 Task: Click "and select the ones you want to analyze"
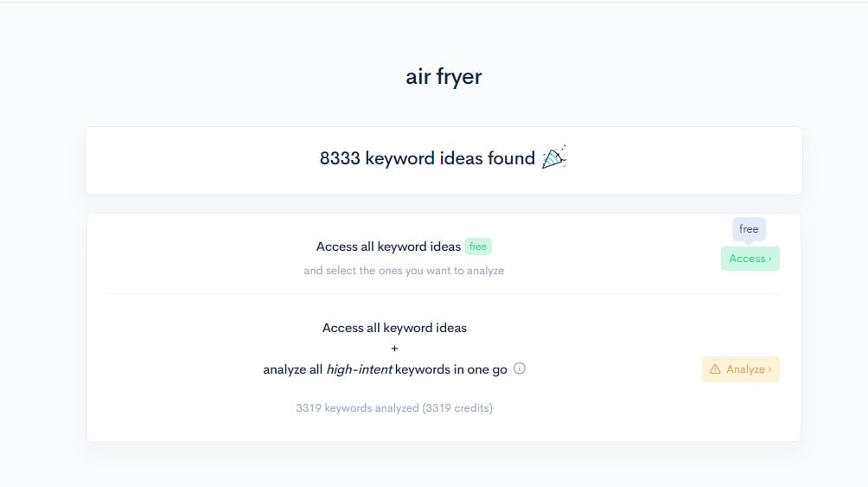click(x=404, y=271)
